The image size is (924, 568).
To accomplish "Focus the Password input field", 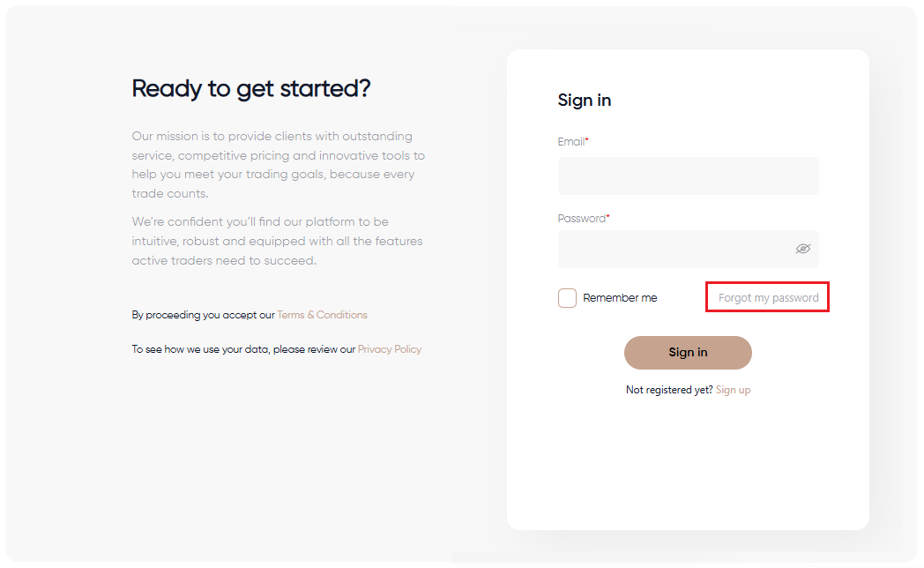I will coord(689,249).
